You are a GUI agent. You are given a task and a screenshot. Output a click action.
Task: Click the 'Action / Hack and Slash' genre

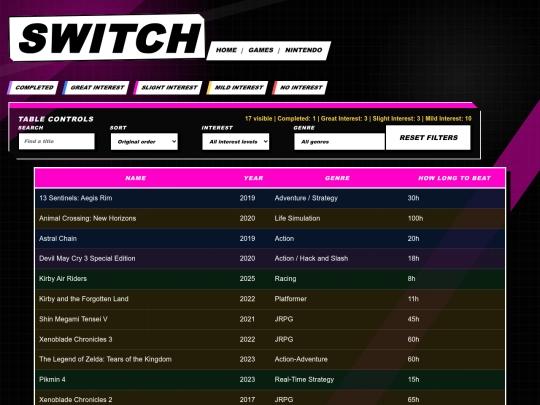coord(311,258)
